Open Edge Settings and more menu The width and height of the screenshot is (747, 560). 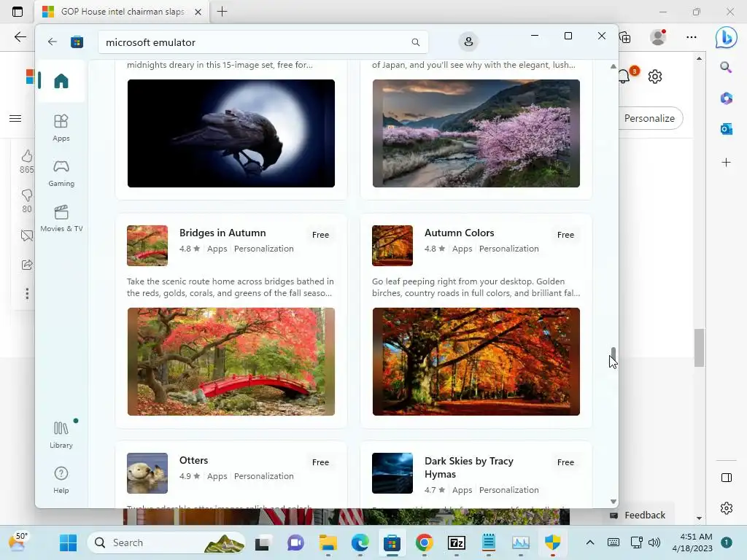692,37
